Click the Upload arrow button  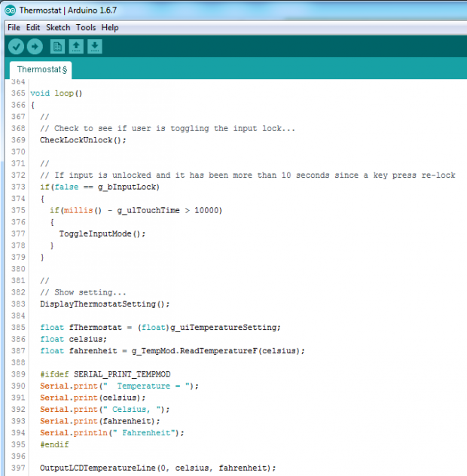pos(35,47)
